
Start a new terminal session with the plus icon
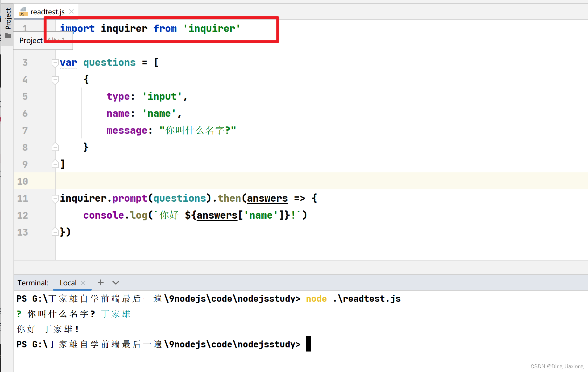[x=100, y=282]
